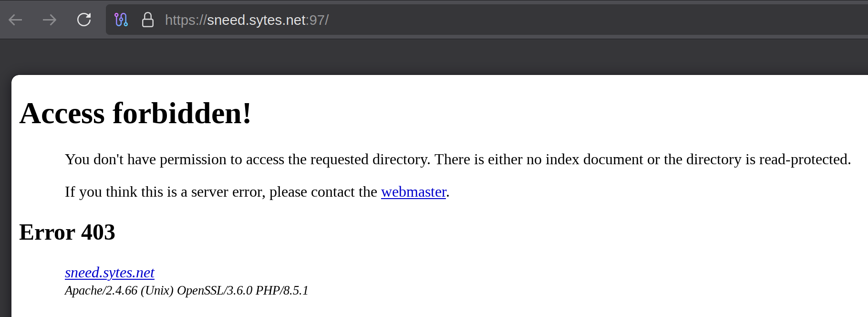Focus the address bar URL field
The height and width of the screenshot is (317, 868).
429,20
